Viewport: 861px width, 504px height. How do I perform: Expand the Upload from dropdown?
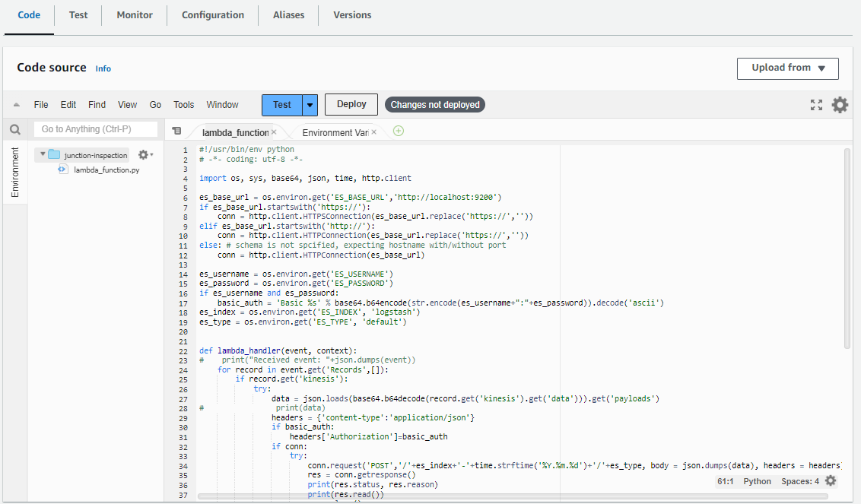pos(787,68)
